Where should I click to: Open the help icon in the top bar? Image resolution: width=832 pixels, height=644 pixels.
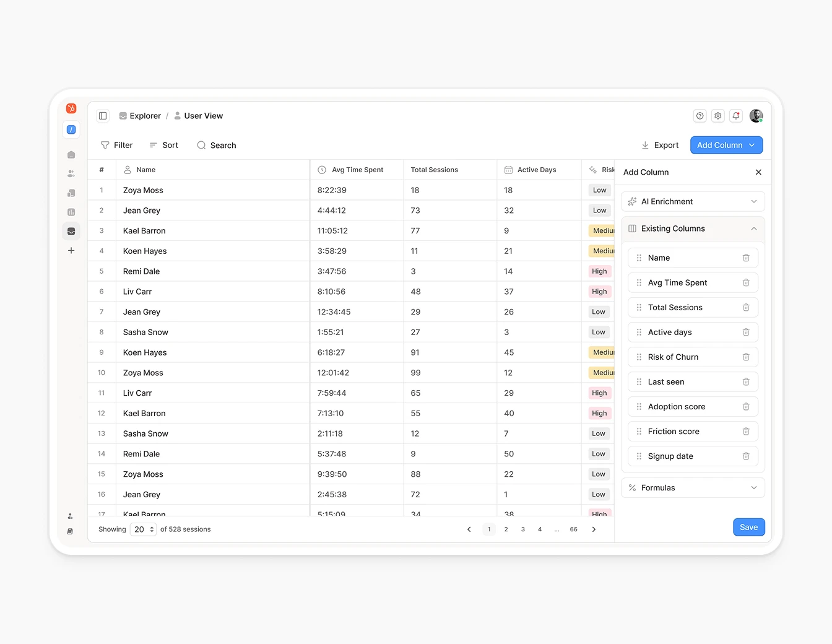[x=700, y=116]
